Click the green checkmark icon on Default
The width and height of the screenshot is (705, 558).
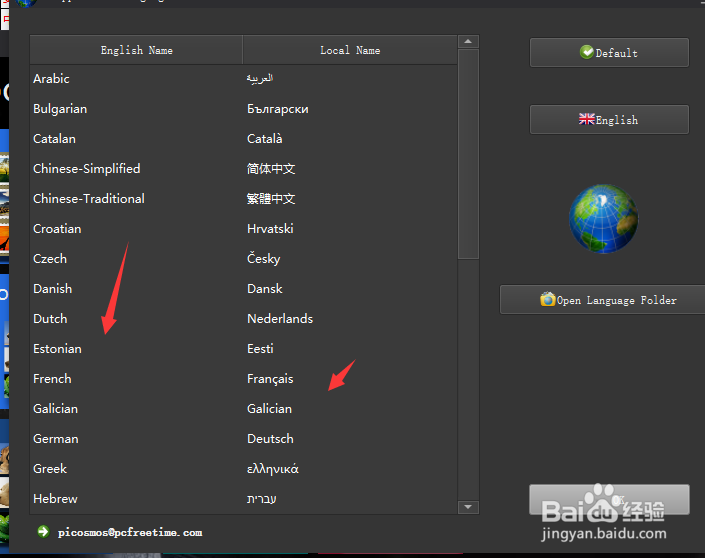pos(587,52)
